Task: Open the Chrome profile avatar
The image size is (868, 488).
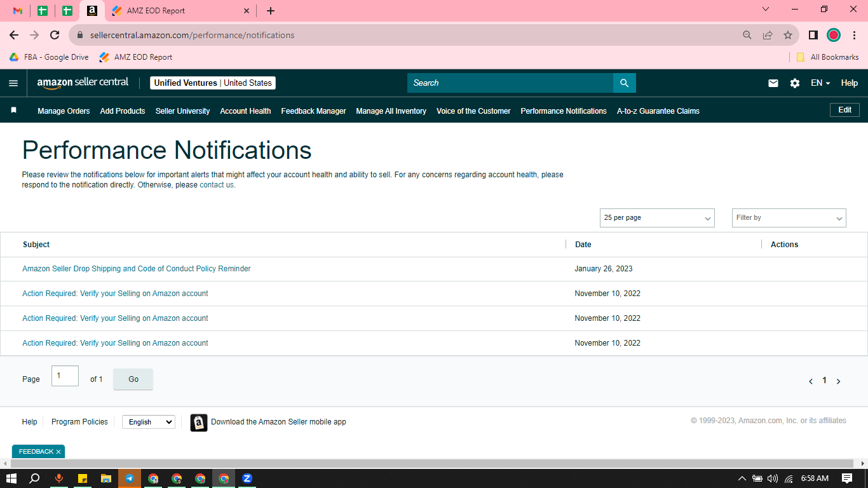Action: click(834, 35)
